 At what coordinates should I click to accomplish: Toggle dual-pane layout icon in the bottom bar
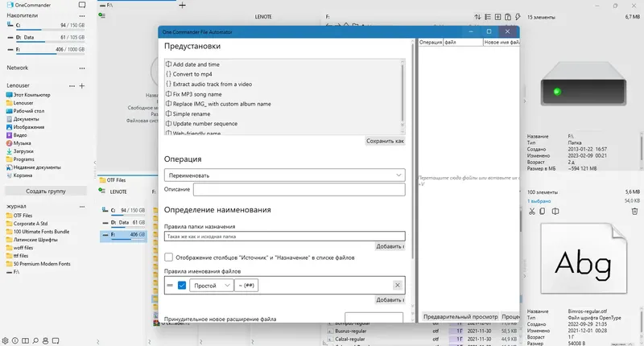(26, 340)
